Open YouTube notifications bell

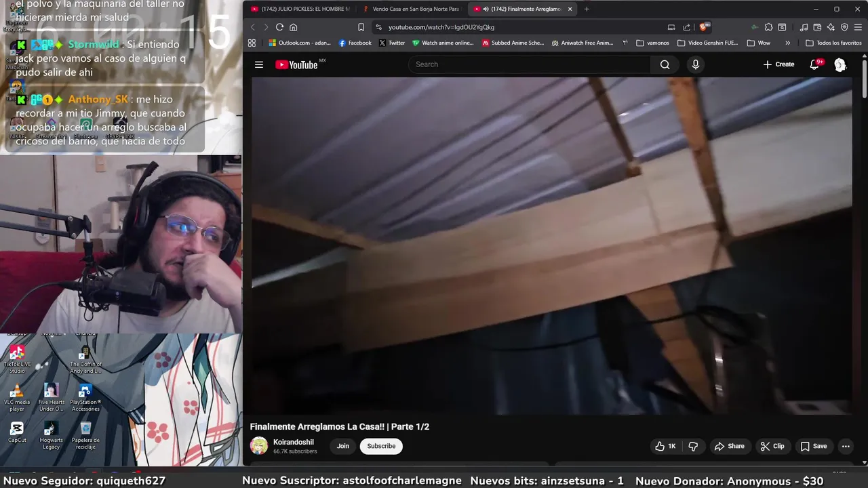tap(815, 64)
